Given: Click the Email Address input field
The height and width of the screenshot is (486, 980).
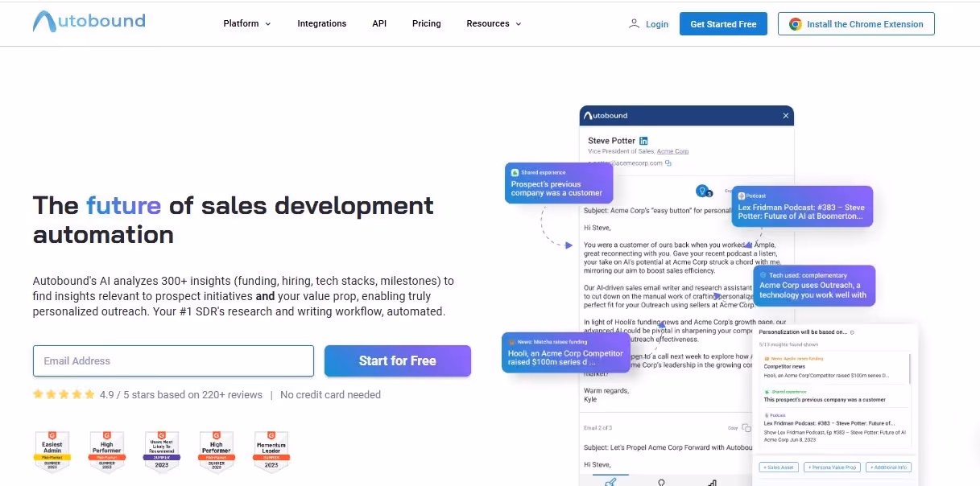Looking at the screenshot, I should pos(173,360).
